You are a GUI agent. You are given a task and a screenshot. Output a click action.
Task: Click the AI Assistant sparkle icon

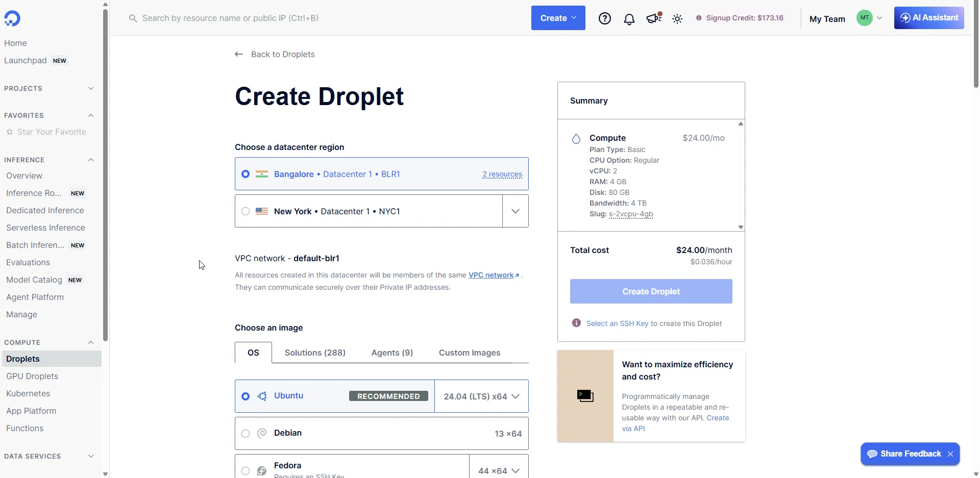pyautogui.click(x=905, y=18)
